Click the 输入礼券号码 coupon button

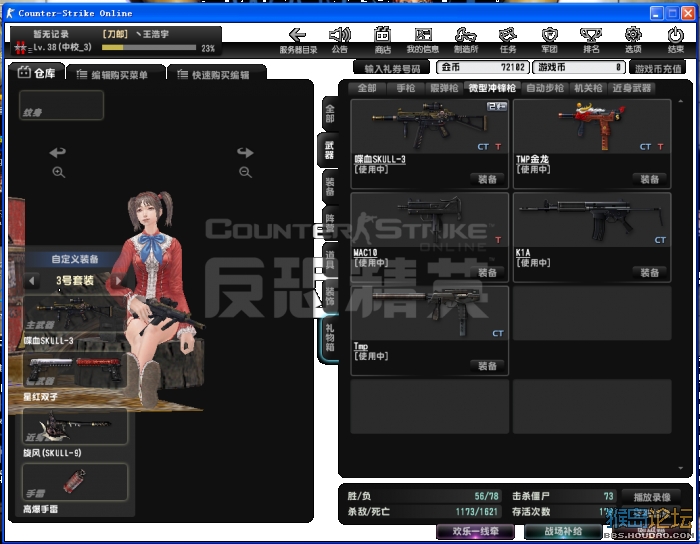392,68
